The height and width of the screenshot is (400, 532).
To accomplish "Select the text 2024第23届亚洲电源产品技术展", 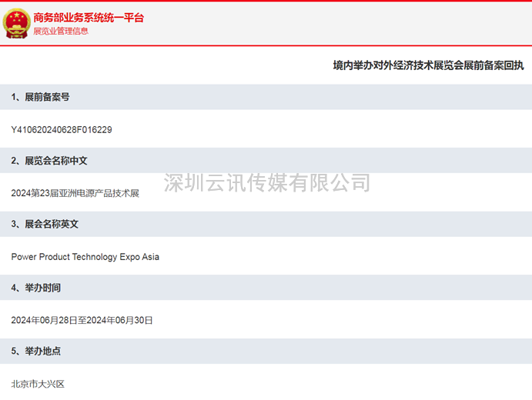I will pos(75,193).
